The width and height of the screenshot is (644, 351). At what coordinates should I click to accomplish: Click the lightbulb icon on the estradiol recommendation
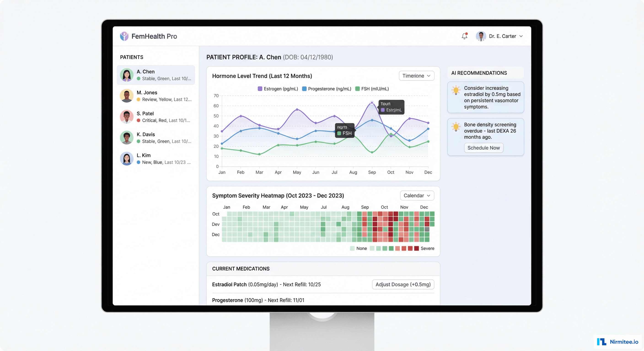(x=457, y=91)
